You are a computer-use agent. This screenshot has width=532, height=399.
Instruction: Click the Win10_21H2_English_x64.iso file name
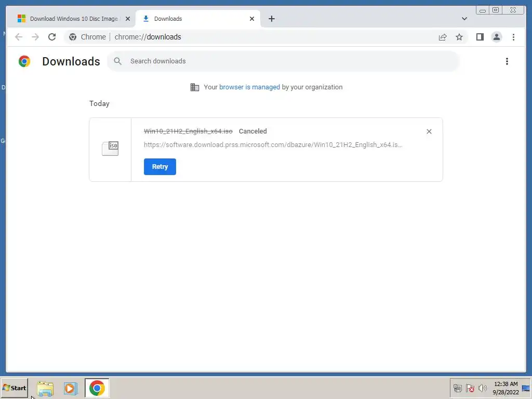click(x=188, y=131)
